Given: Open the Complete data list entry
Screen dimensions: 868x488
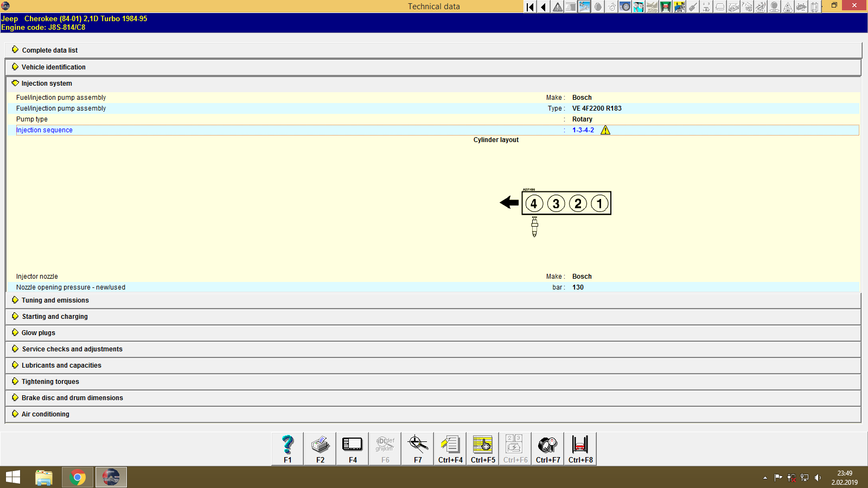Looking at the screenshot, I should click(x=49, y=50).
